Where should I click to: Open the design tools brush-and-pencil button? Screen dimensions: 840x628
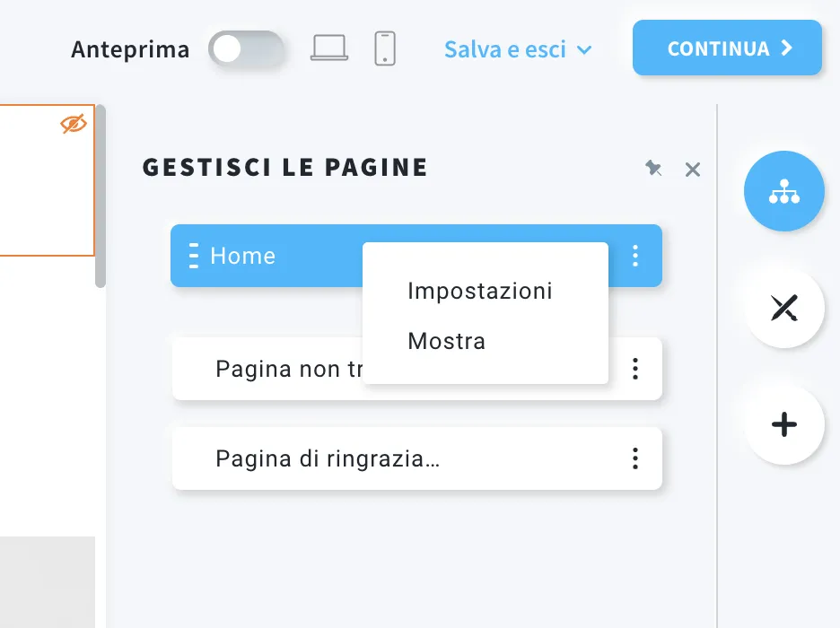(x=783, y=308)
